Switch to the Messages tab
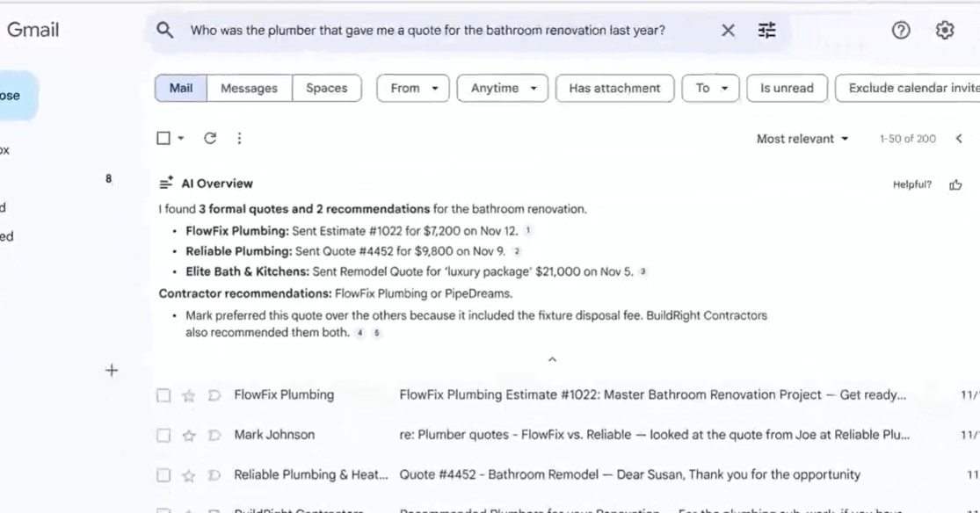 tap(249, 88)
